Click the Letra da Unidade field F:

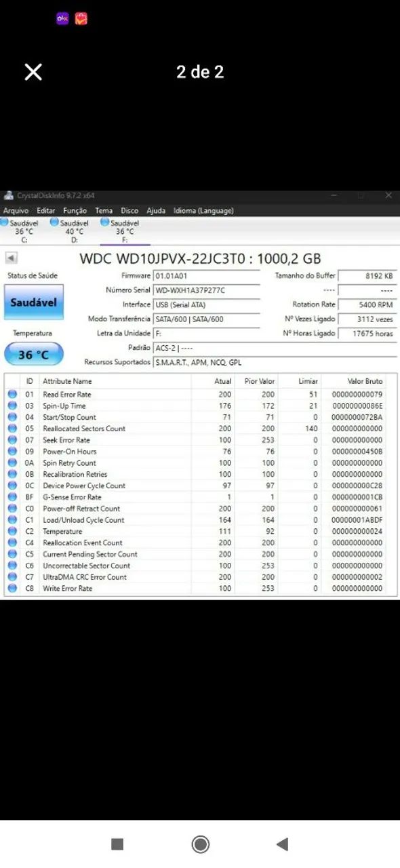207,333
